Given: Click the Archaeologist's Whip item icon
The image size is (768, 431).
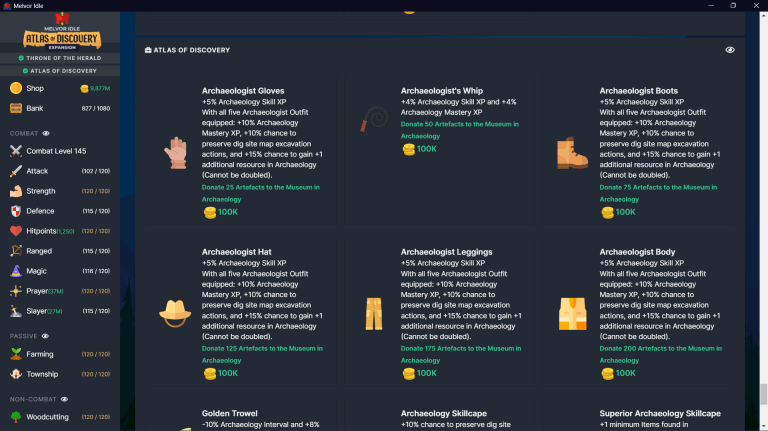Looking at the screenshot, I should pos(374,125).
